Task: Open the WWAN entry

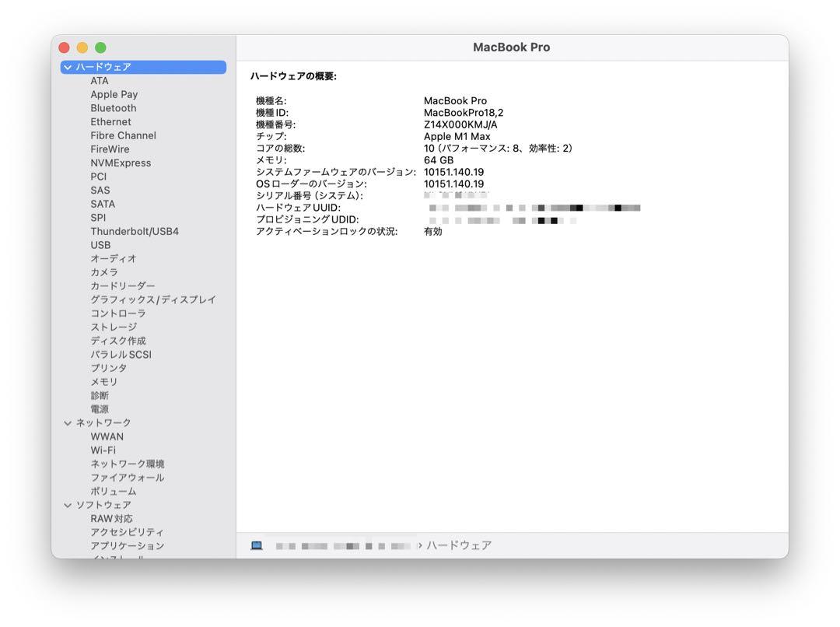Action: click(x=107, y=436)
